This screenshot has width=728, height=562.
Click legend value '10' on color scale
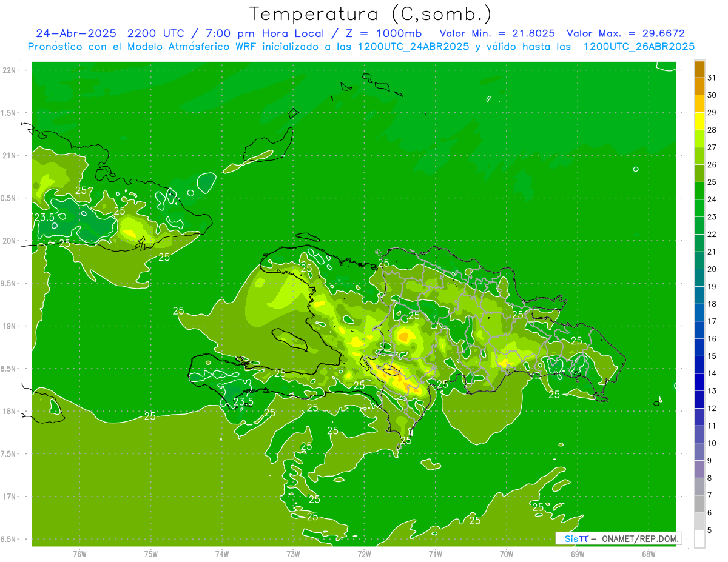[x=712, y=443]
